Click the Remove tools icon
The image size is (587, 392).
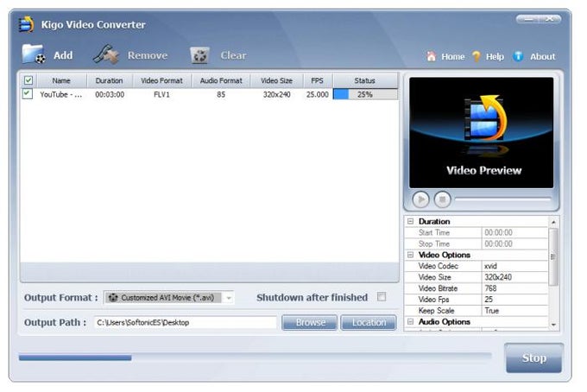point(105,54)
